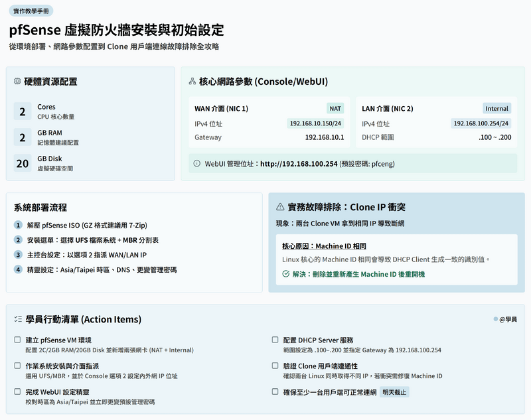Mark 完成 WebUI 設定精靈 as done
Image resolution: width=531 pixels, height=420 pixels.
(17, 392)
